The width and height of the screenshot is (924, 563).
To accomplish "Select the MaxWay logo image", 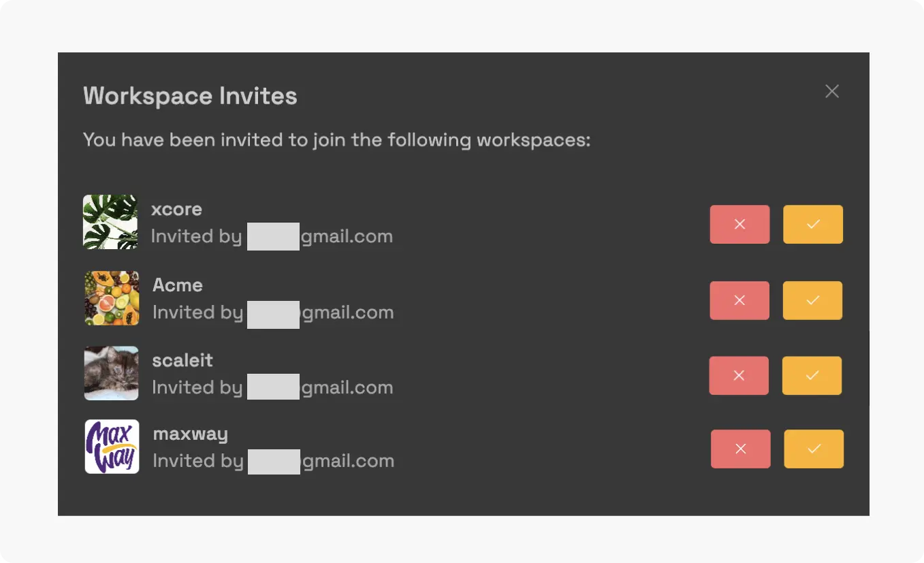I will coord(112,447).
